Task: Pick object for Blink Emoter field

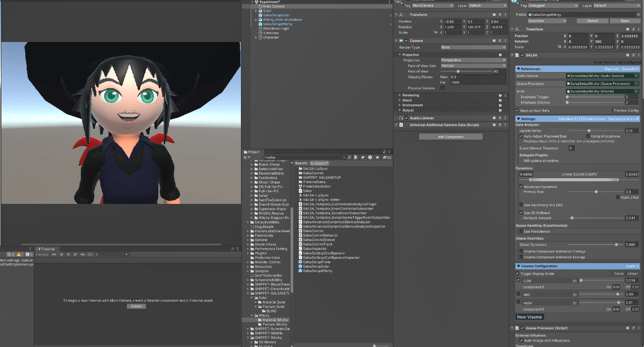Action: tap(636, 91)
